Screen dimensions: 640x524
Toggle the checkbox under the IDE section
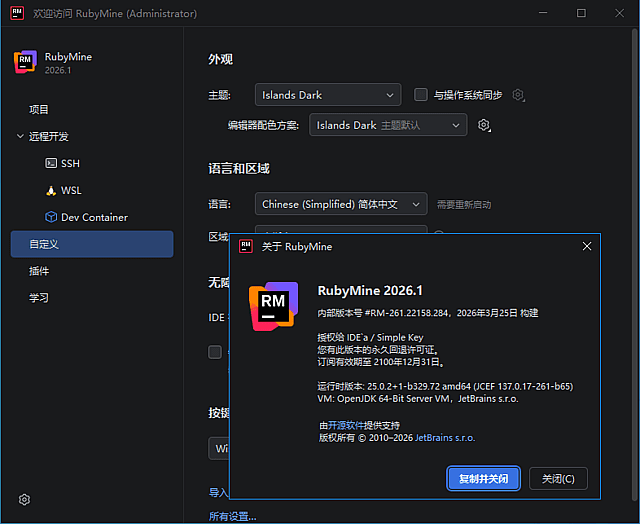(x=214, y=352)
